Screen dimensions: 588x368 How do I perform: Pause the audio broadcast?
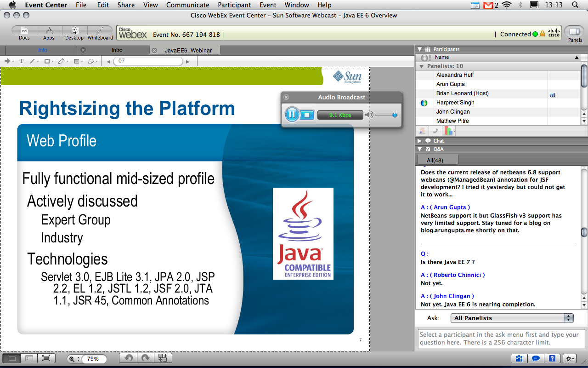coord(292,115)
